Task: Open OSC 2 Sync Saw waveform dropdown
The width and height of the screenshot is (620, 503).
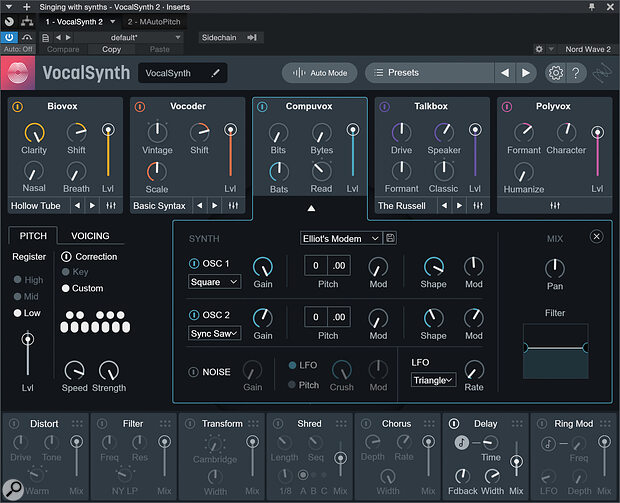Action: pos(214,333)
